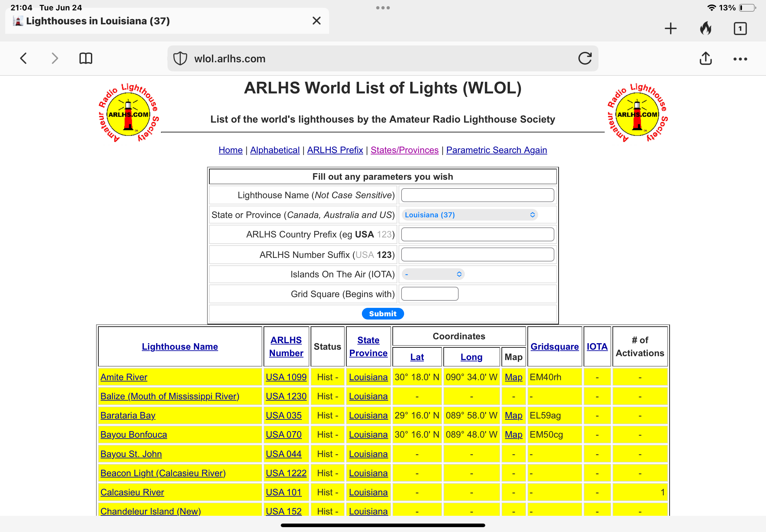Image resolution: width=766 pixels, height=532 pixels.
Task: Click the USA 101 number link
Action: tap(284, 492)
